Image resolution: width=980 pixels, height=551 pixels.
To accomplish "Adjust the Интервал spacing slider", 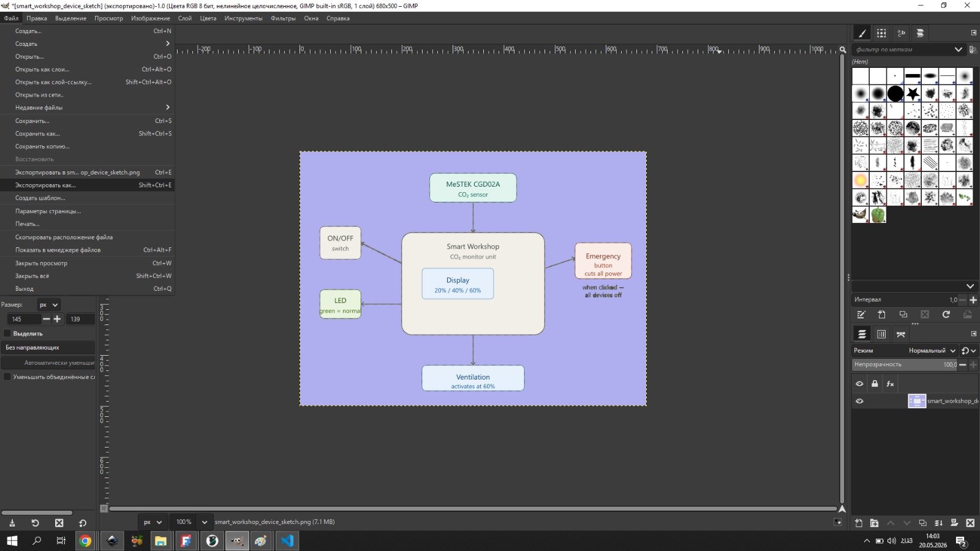I will [904, 300].
